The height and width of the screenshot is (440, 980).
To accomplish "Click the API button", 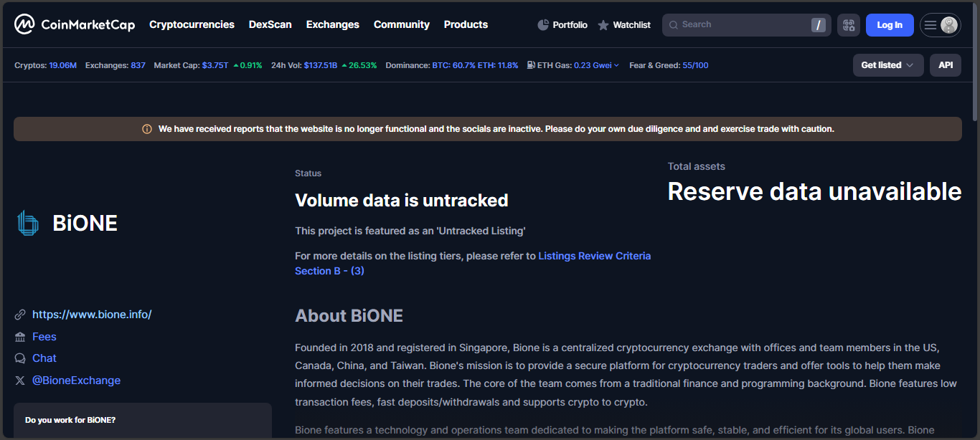I will pyautogui.click(x=946, y=65).
